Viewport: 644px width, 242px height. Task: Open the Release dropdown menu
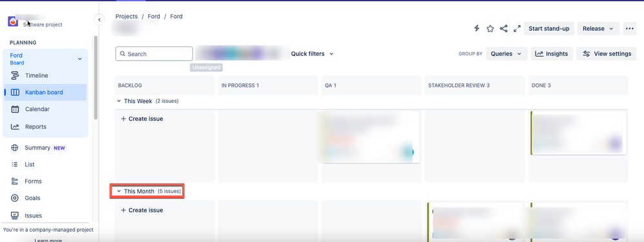click(598, 28)
